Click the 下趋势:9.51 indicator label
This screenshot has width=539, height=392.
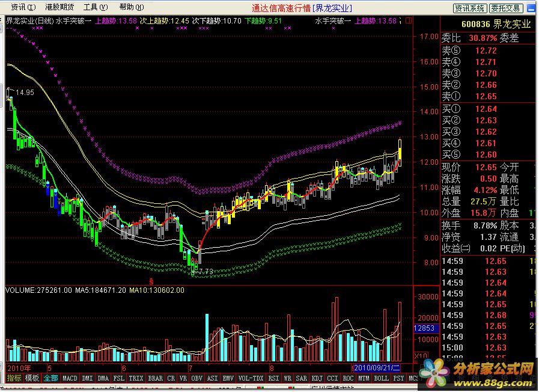click(263, 20)
